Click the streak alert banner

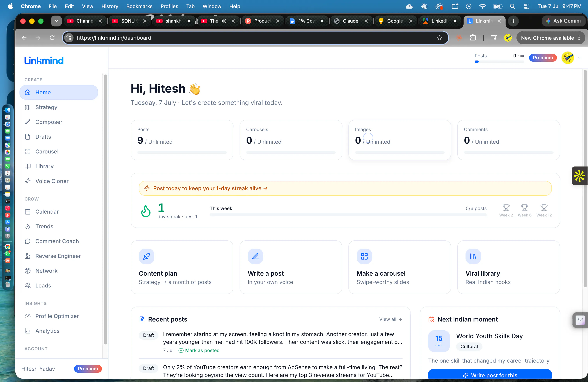click(x=345, y=188)
